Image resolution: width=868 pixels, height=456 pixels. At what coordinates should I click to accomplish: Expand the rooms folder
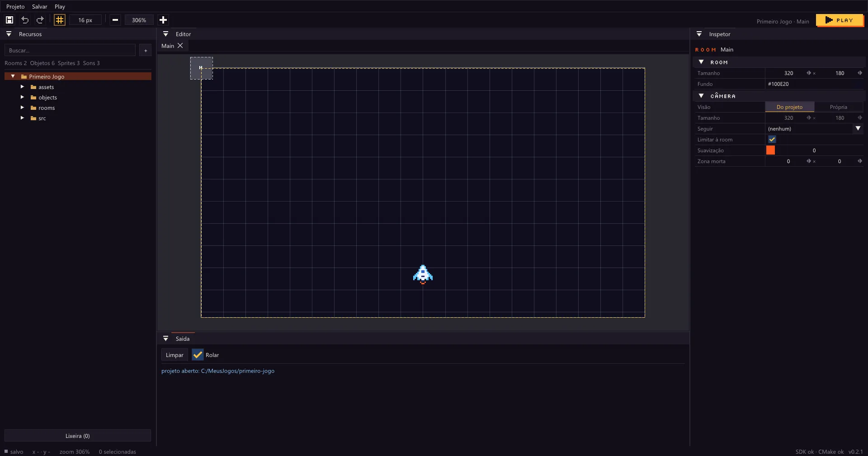coord(22,107)
